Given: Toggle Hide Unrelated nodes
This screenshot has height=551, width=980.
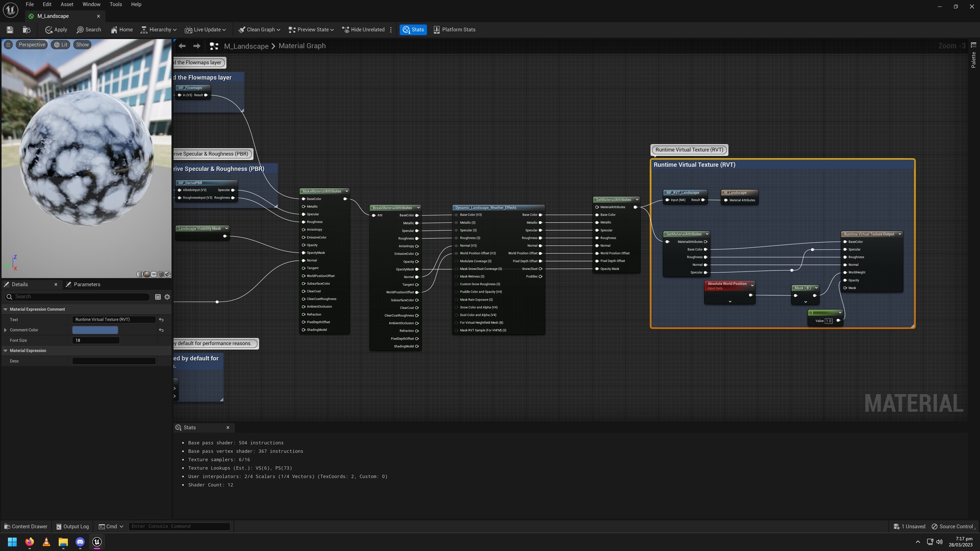Looking at the screenshot, I should 363,30.
